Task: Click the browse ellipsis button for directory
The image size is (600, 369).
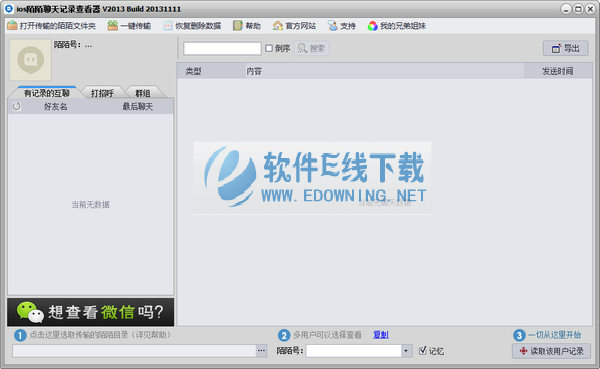Action: pyautogui.click(x=261, y=351)
